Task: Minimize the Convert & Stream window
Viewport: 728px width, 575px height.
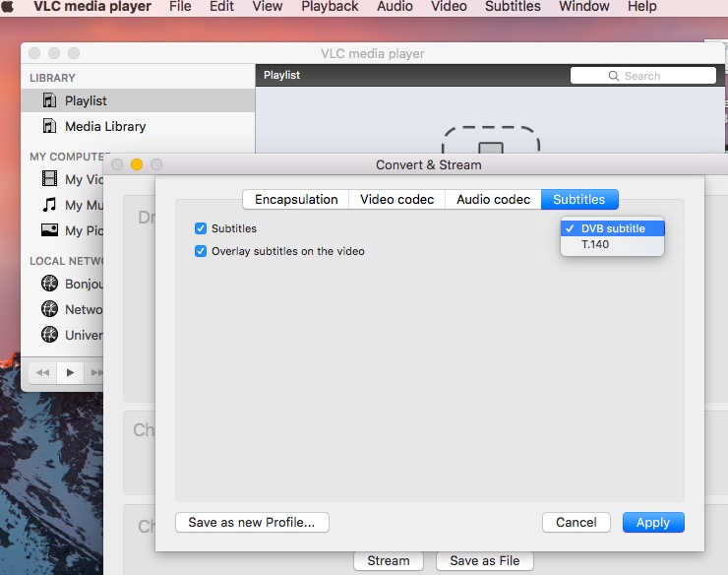Action: tap(137, 164)
